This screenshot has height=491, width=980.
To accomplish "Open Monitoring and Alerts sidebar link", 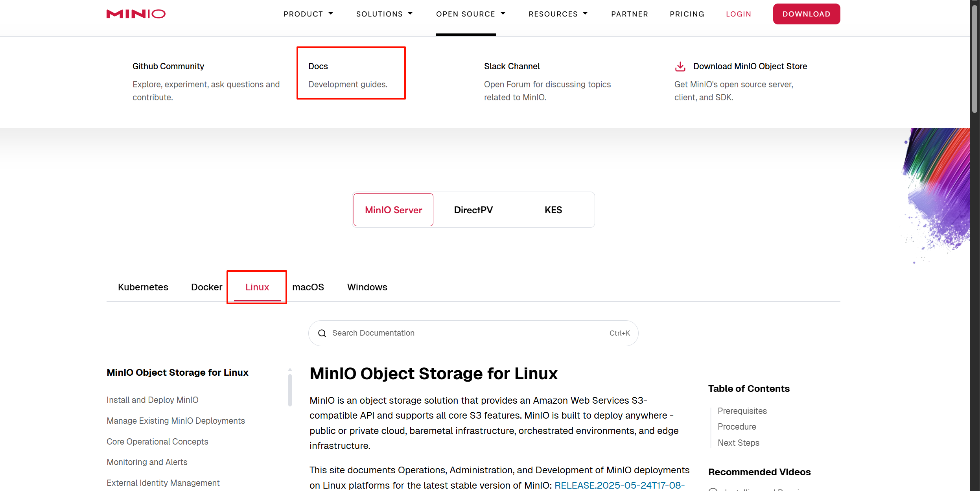I will pyautogui.click(x=147, y=462).
